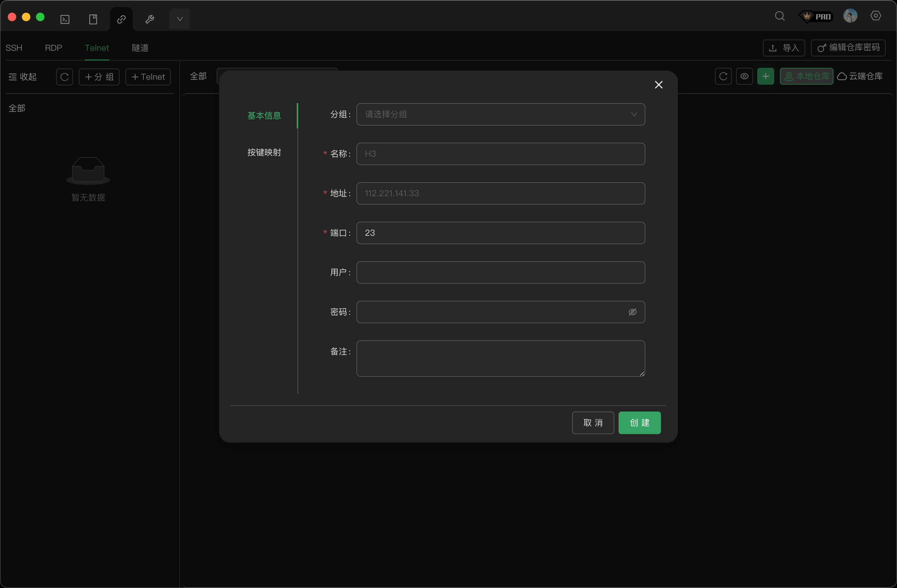Click the green plus icon near 本地仓库

pos(766,76)
